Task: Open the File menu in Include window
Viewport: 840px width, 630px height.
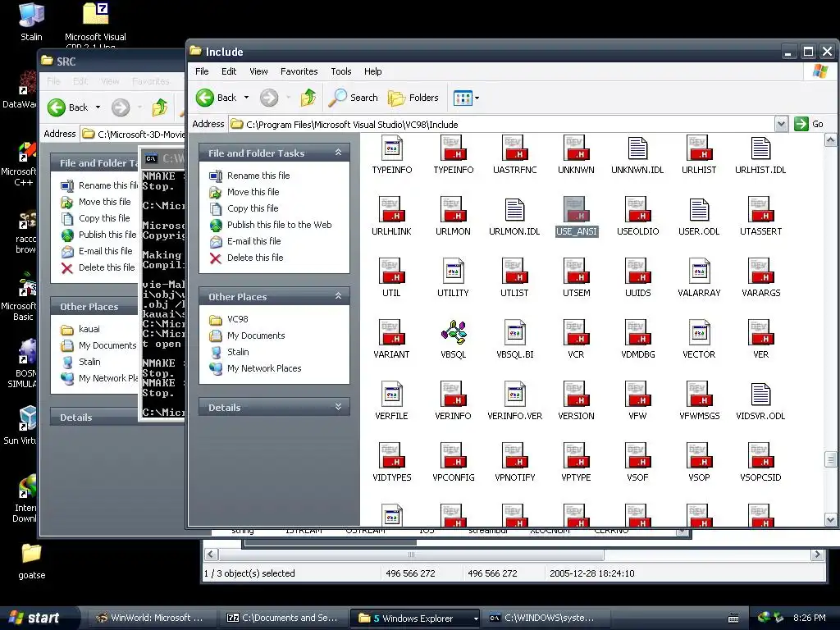Action: [202, 71]
